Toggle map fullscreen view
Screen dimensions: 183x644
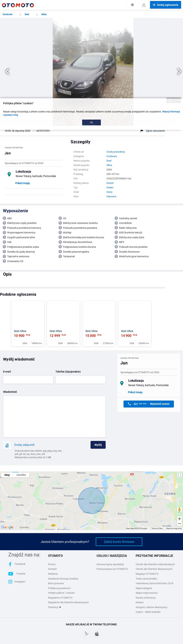click(x=179, y=475)
